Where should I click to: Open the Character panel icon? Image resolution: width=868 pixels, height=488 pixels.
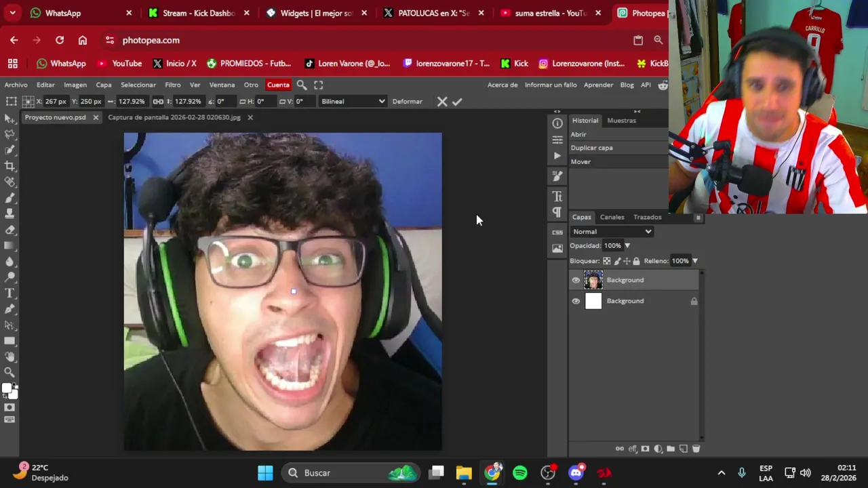click(557, 197)
